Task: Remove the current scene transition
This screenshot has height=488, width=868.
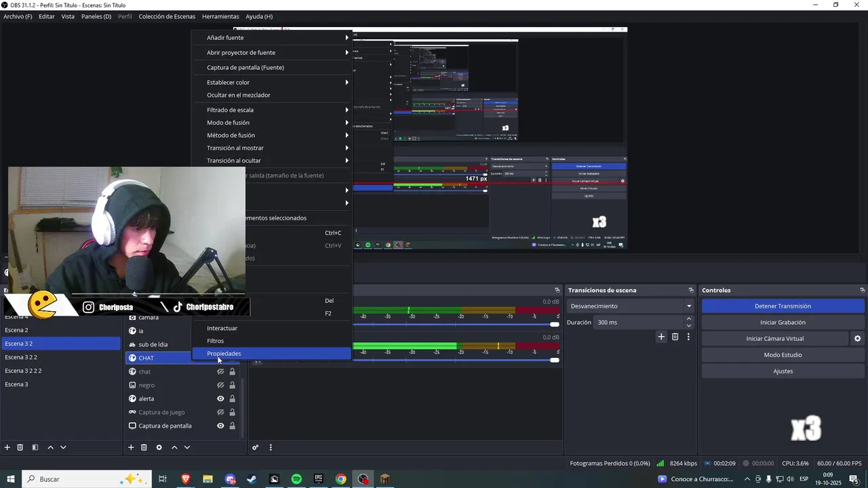Action: [675, 337]
